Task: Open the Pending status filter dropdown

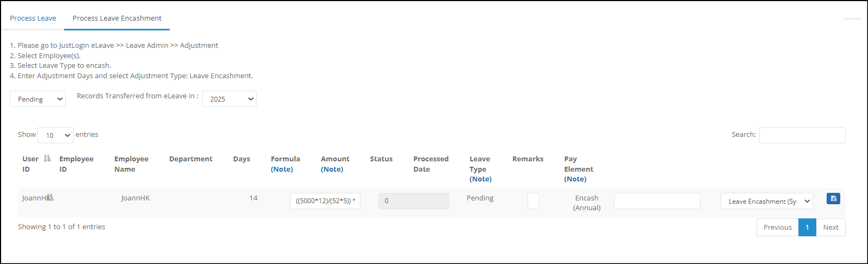Action: 38,99
